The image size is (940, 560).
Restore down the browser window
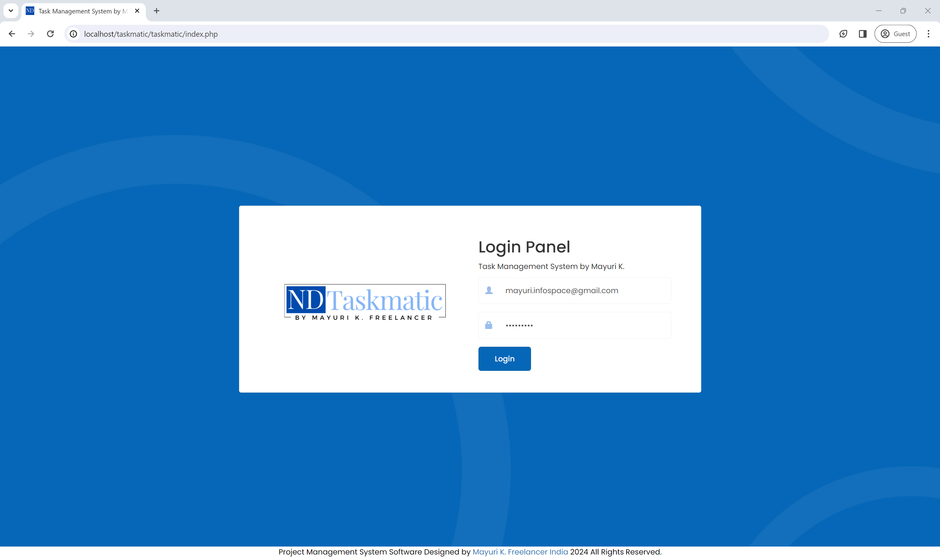pos(903,11)
